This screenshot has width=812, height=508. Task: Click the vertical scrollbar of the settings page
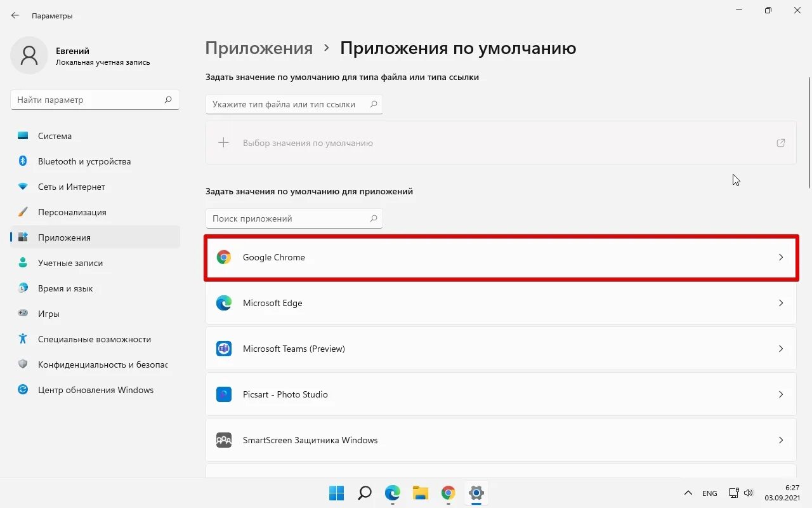point(809,132)
